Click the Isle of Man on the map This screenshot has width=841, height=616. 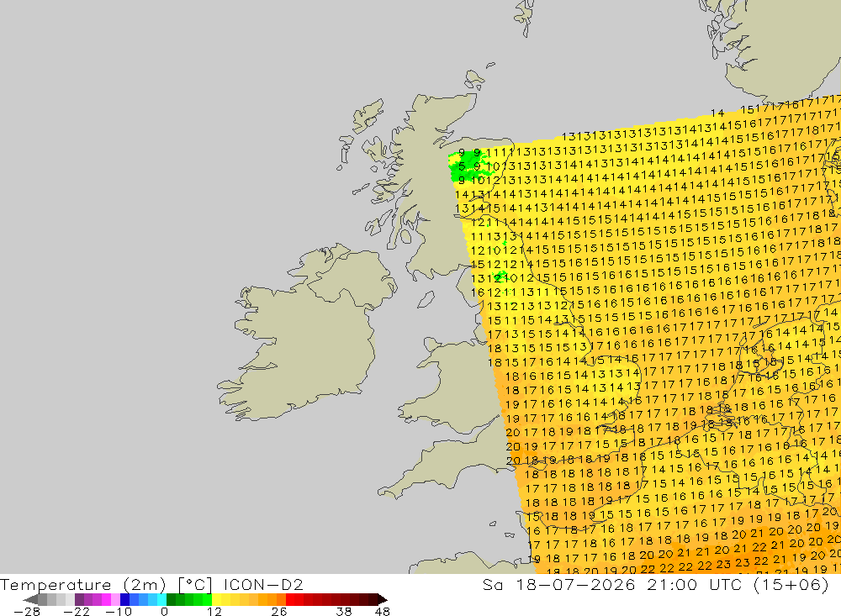pyautogui.click(x=426, y=300)
